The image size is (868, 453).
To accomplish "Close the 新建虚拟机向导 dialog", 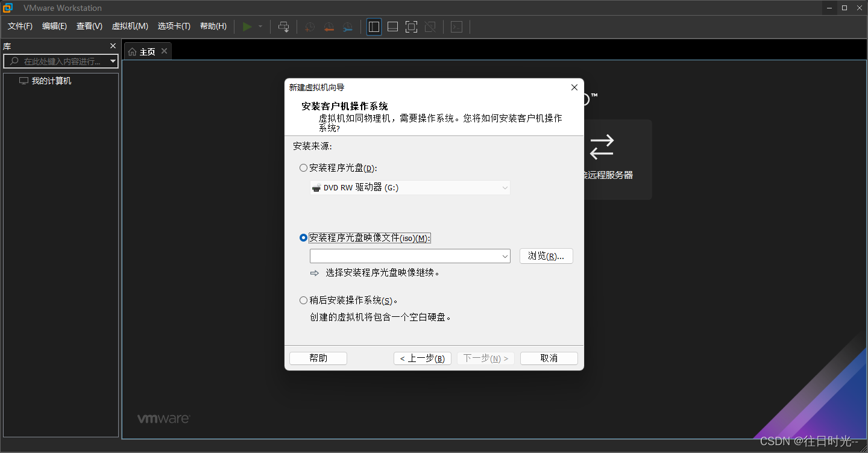I will point(574,87).
